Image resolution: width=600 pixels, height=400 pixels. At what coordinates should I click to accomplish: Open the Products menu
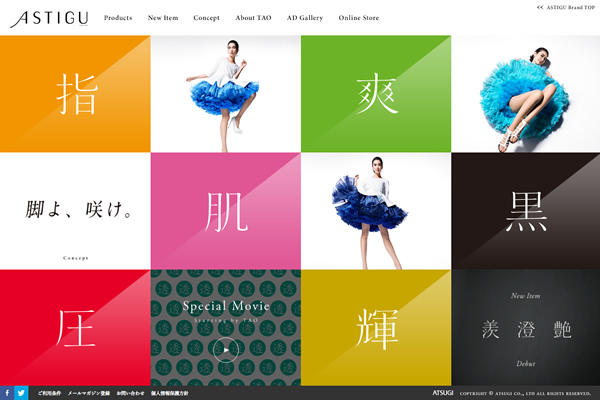pos(118,18)
